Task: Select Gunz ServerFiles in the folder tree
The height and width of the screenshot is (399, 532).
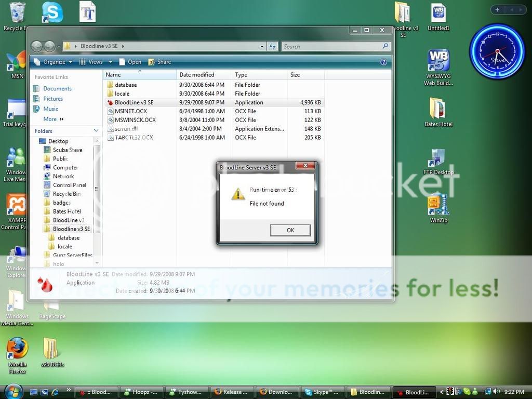Action: click(x=68, y=255)
